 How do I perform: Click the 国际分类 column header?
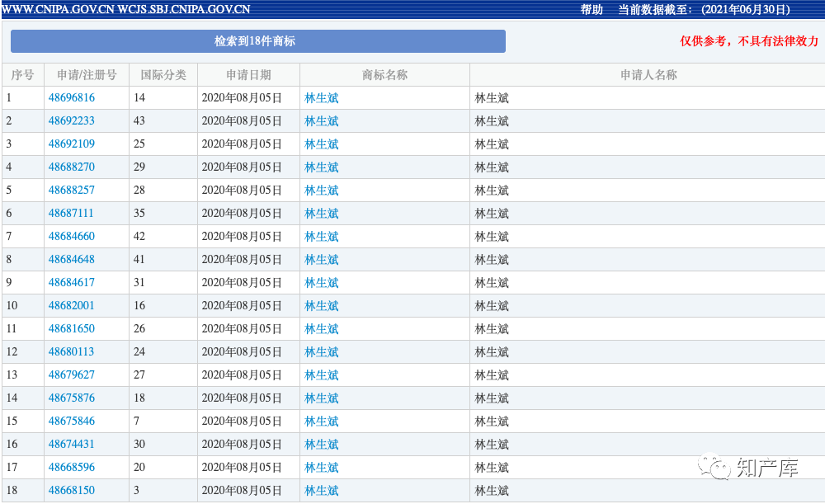click(x=163, y=75)
